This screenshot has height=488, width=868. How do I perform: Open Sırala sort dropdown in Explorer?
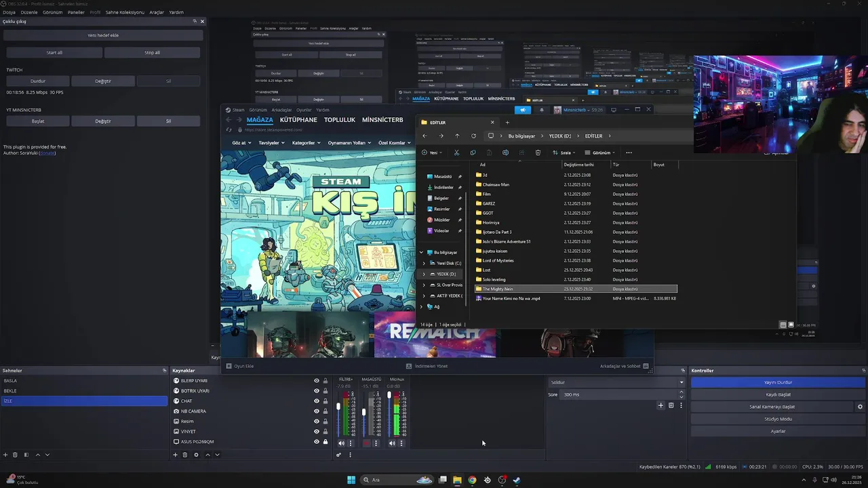point(565,152)
